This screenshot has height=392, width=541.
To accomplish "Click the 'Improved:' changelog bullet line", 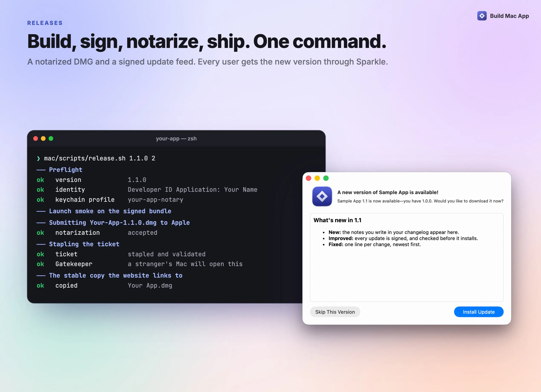I will click(403, 238).
